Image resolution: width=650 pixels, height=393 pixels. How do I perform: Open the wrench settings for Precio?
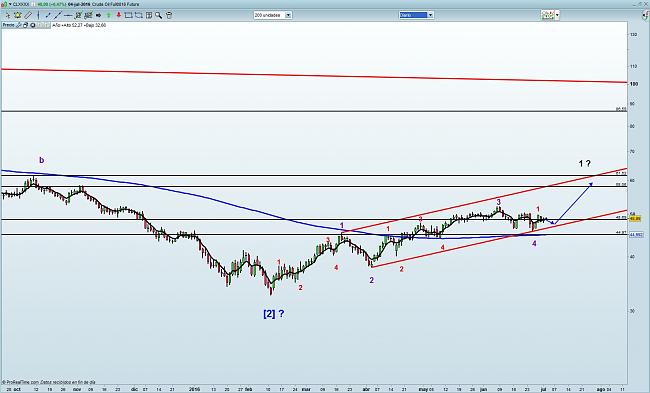pyautogui.click(x=19, y=25)
